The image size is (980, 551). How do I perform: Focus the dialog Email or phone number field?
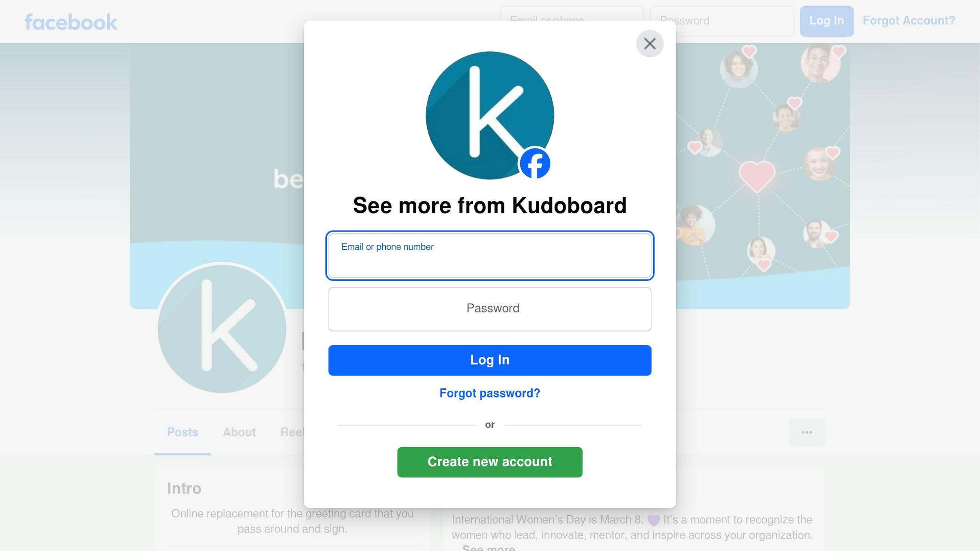tap(490, 256)
